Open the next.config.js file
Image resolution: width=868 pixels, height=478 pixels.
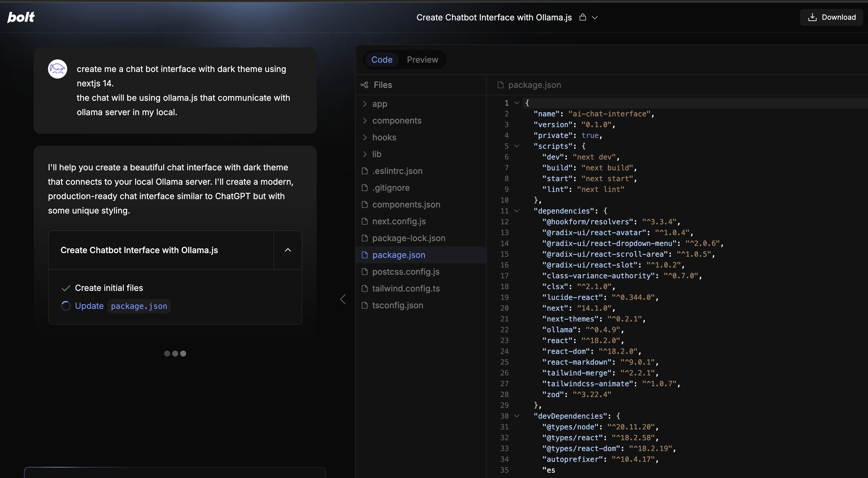click(x=421, y=221)
